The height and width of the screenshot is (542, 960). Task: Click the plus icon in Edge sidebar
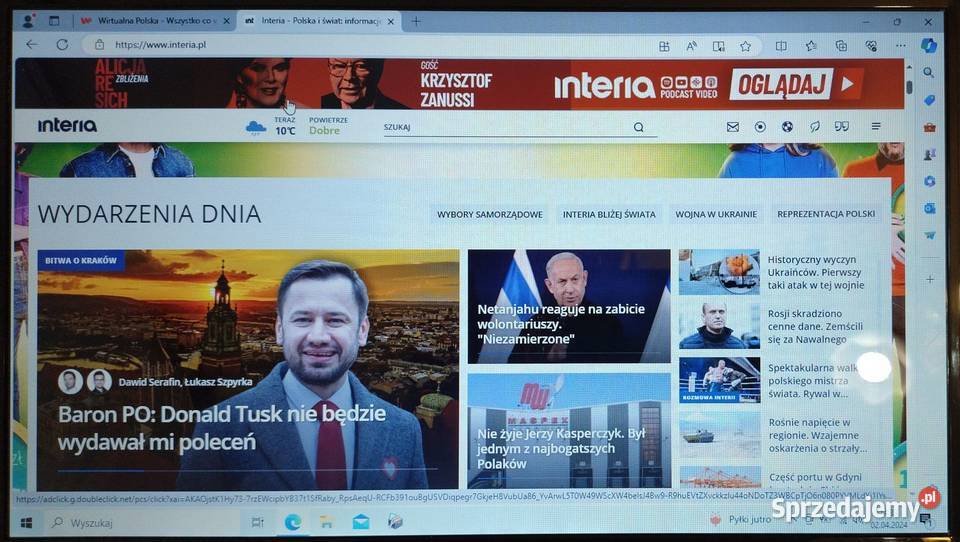[x=929, y=279]
